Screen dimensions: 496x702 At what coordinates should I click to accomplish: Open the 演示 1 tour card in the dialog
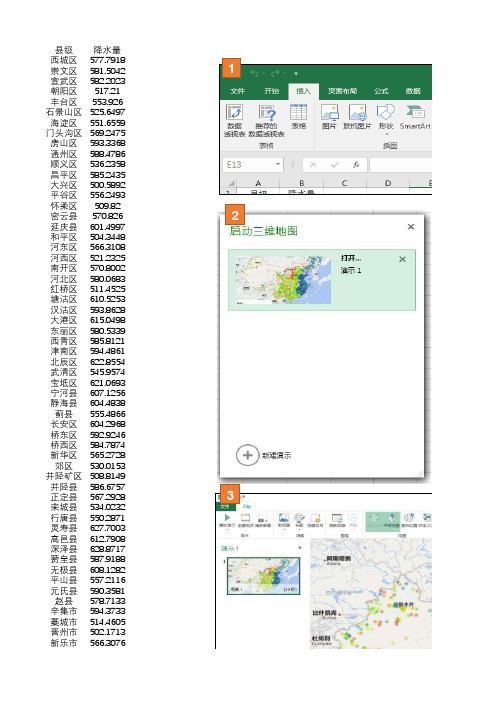point(322,280)
